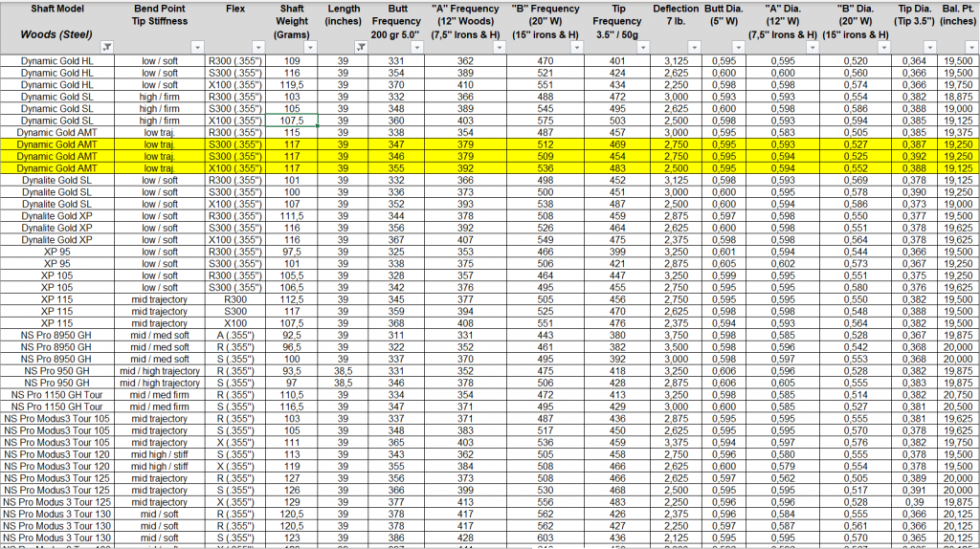
Task: Select Dynalite Gold XP X100 flex cell
Action: [x=235, y=240]
